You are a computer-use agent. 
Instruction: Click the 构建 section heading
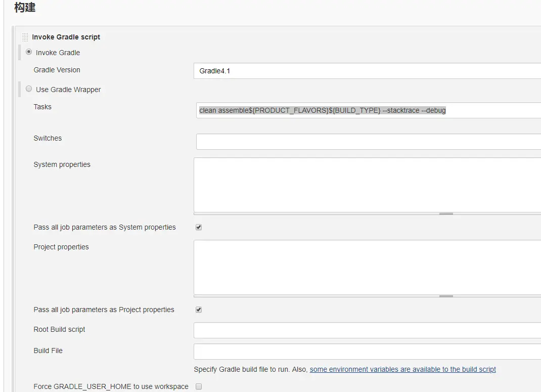pos(25,8)
